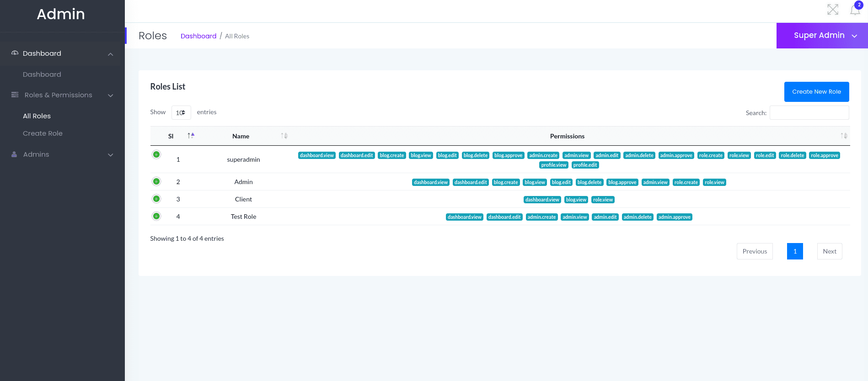Screen dimensions: 868x381
Task: Click the Roles List heading
Action: pyautogui.click(x=168, y=86)
